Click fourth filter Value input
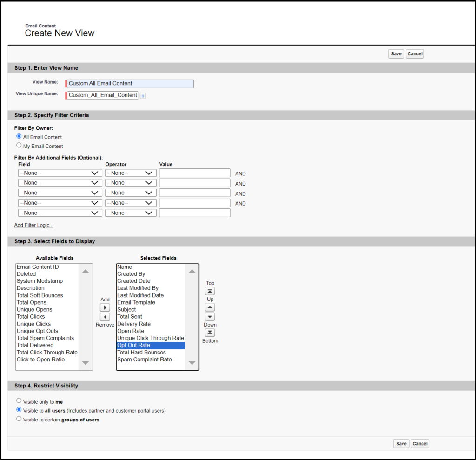Image resolution: width=476 pixels, height=460 pixels. pos(195,203)
